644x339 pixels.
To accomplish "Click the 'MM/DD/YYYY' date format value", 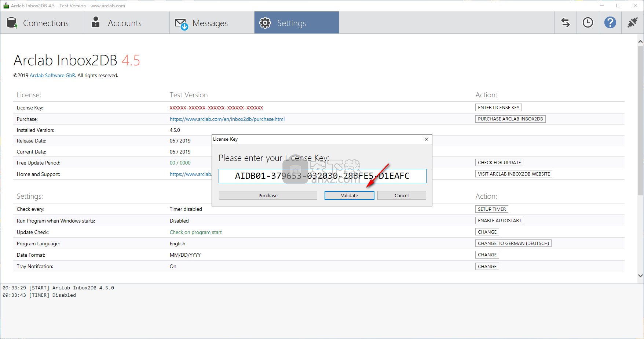I will (185, 255).
